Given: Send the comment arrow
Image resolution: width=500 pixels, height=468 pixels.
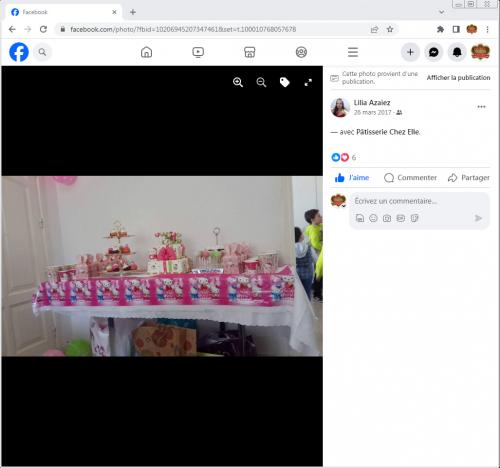Looking at the screenshot, I should coord(478,218).
